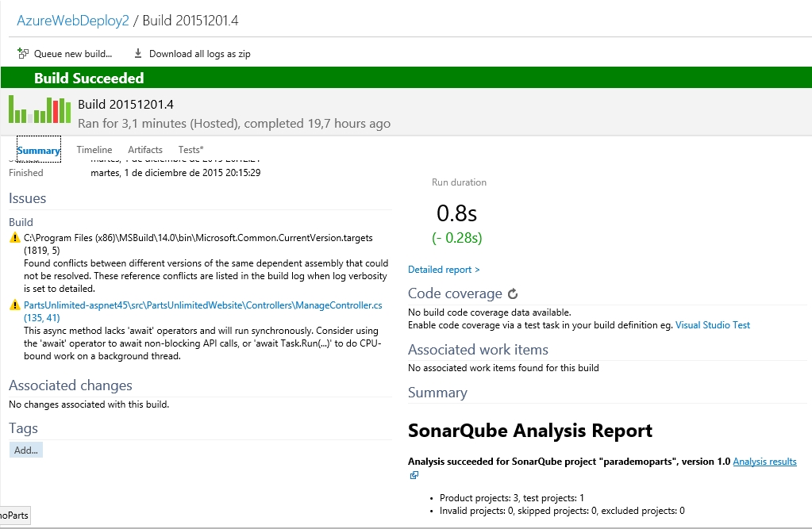
Task: Click the Tags section heading
Action: point(23,428)
